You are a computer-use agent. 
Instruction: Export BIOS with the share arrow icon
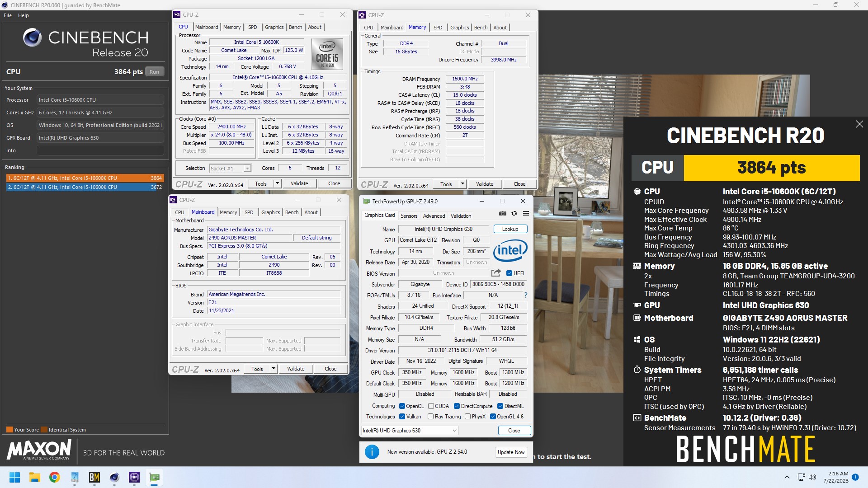pos(496,273)
